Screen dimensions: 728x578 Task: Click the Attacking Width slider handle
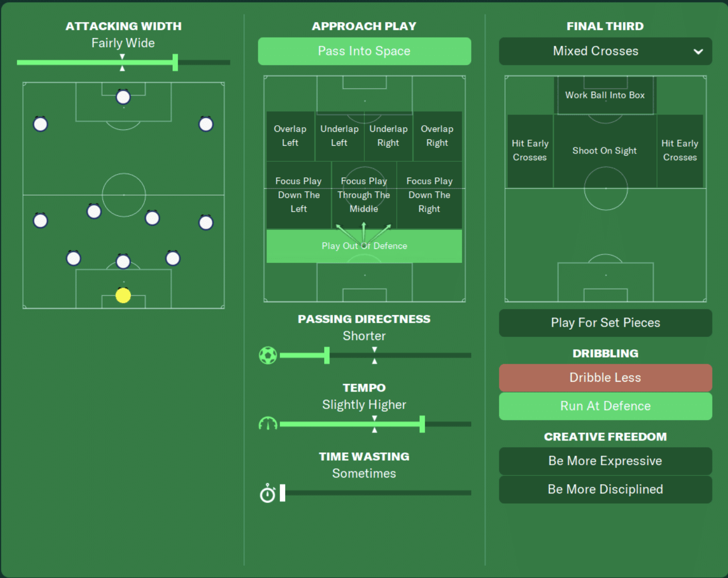(x=175, y=62)
